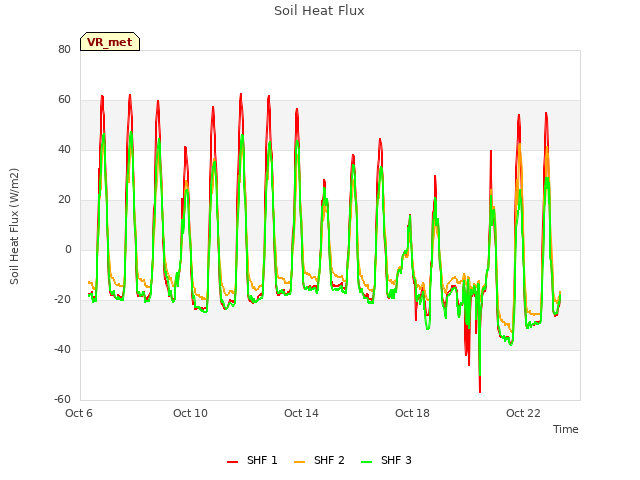
Task: Click the Time axis title
Action: [x=566, y=429]
